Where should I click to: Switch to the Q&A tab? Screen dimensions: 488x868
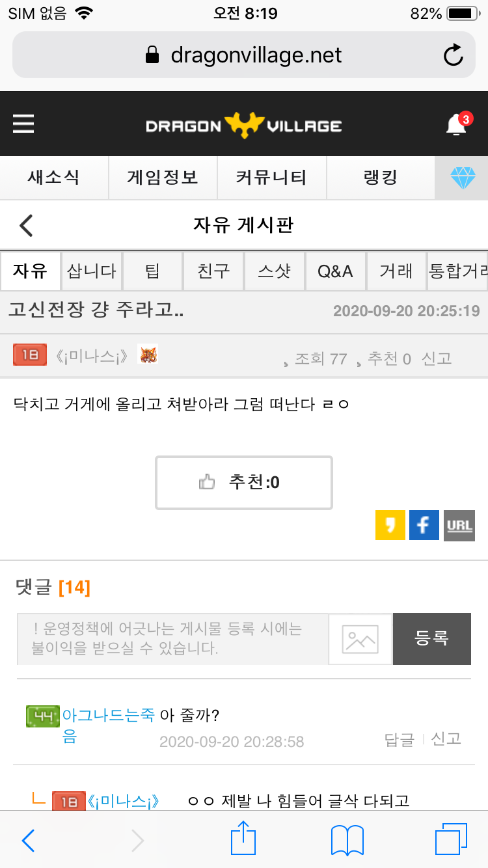(336, 271)
